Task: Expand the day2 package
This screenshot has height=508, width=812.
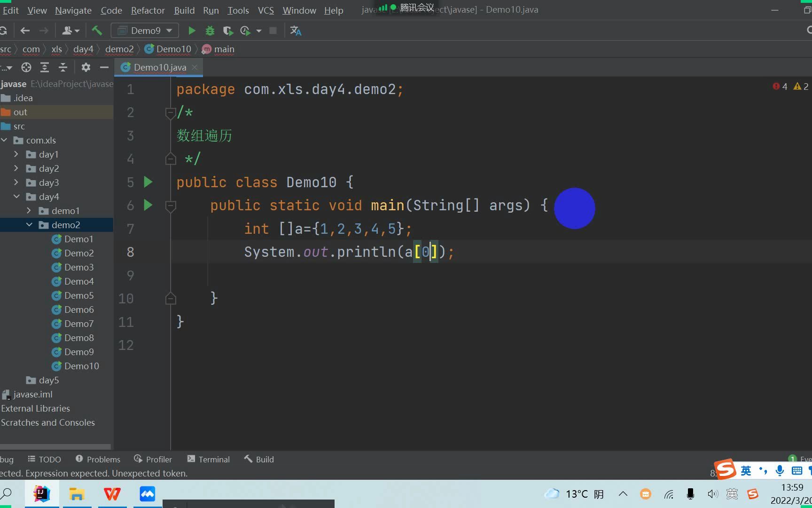Action: [16, 168]
